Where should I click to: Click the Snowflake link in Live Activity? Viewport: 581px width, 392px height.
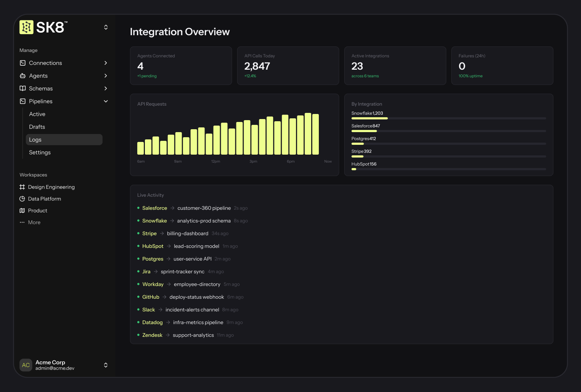click(x=154, y=221)
